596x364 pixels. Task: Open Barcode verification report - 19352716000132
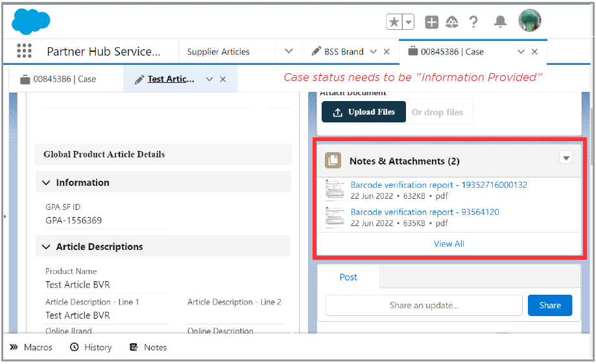(438, 185)
